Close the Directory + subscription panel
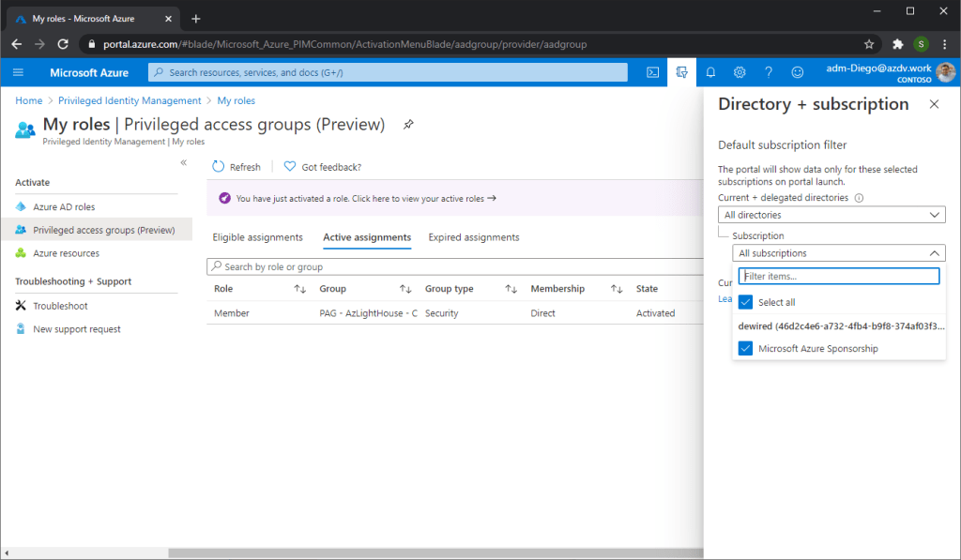961x560 pixels. [x=934, y=104]
